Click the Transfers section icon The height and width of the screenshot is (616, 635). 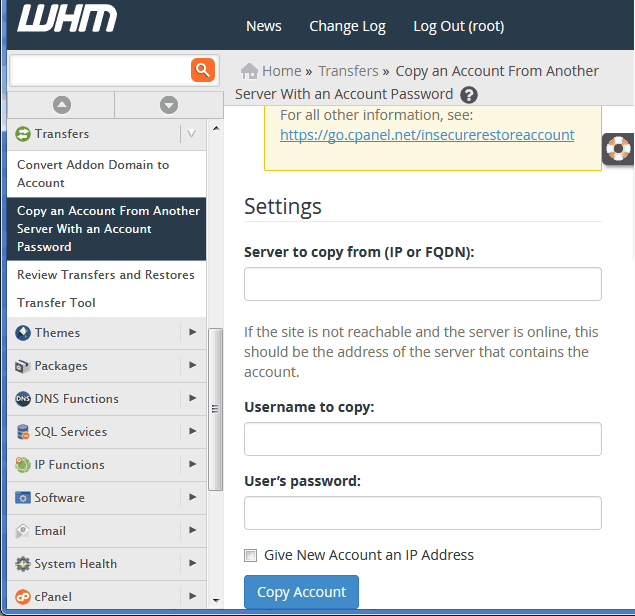tap(23, 134)
